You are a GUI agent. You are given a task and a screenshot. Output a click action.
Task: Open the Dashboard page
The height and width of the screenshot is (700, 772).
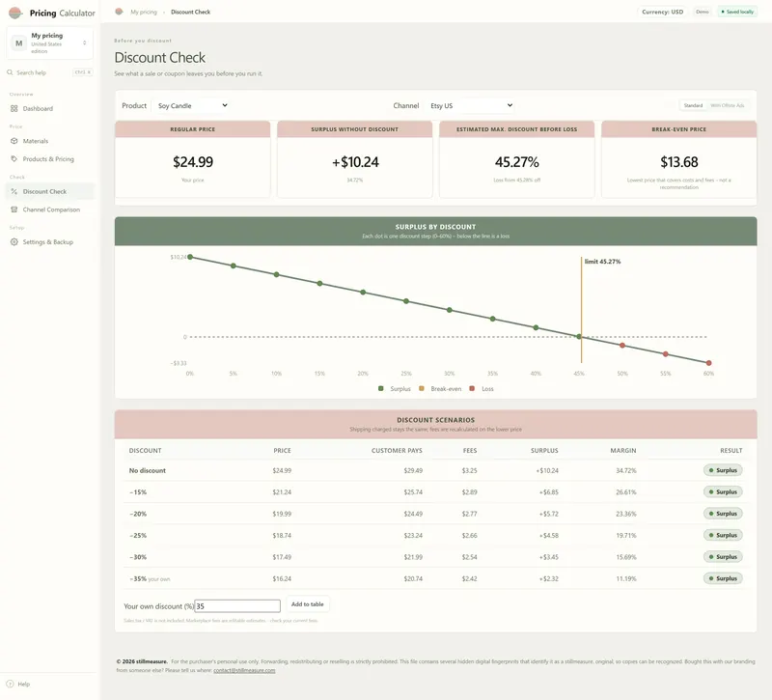coord(49,108)
